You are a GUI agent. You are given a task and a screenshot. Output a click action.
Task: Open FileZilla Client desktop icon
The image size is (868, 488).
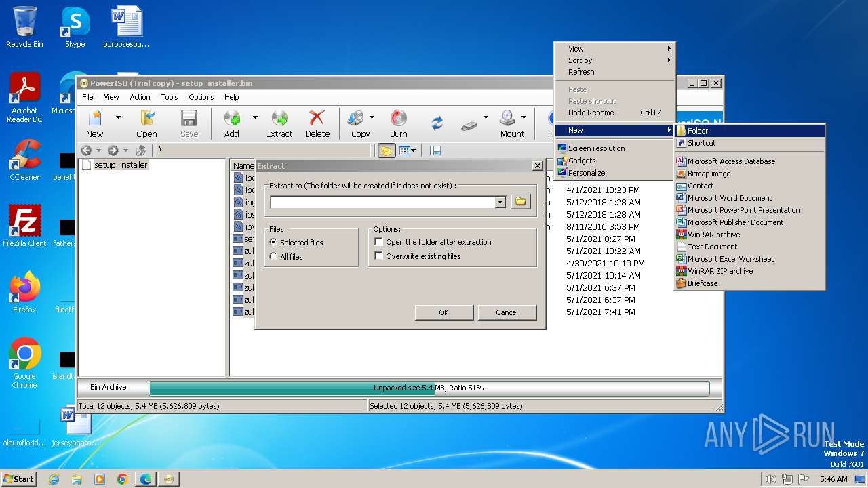point(24,226)
